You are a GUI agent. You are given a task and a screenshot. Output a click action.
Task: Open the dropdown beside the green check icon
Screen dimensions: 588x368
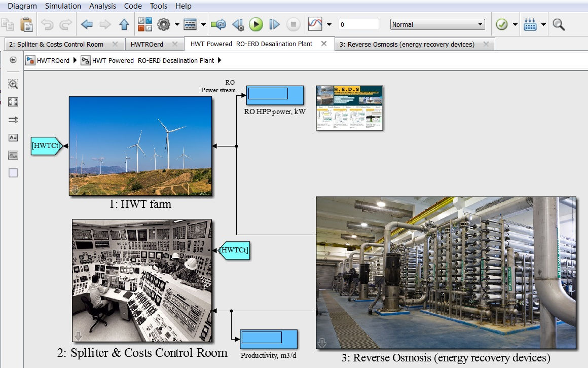[514, 24]
